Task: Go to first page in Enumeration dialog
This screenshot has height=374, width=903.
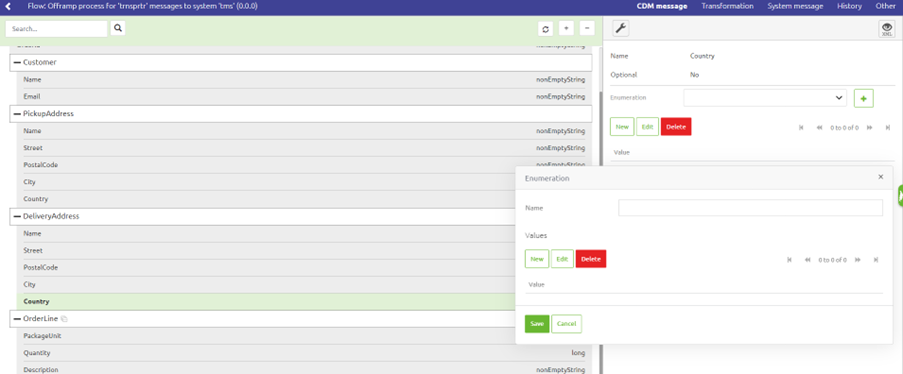Action: (x=790, y=260)
